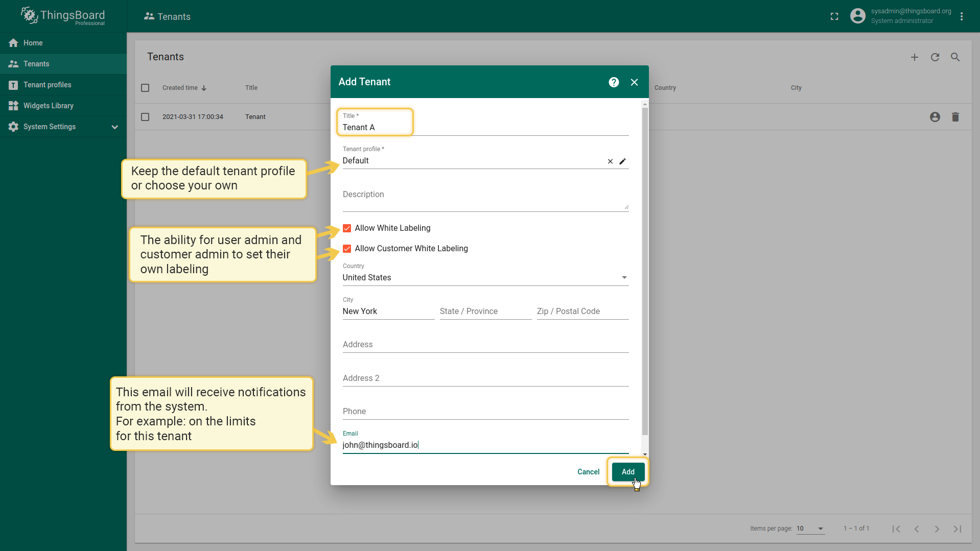Open tenants search
980x551 pixels.
tap(955, 57)
